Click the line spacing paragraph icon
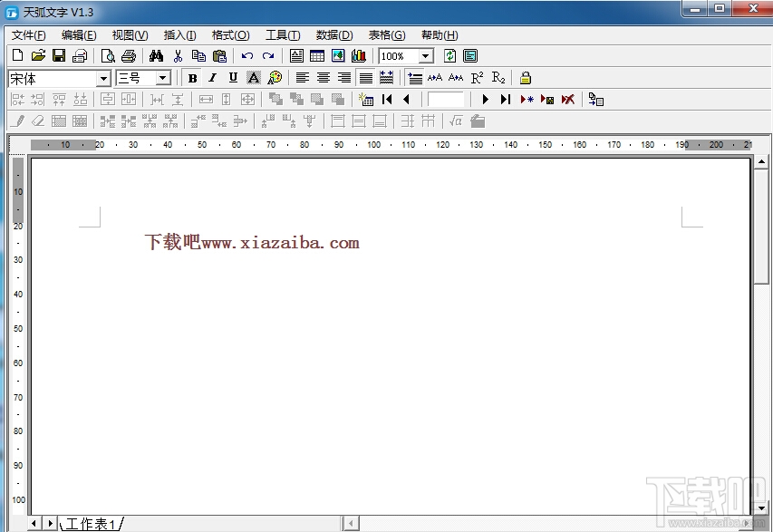Image resolution: width=773 pixels, height=532 pixels. coord(415,78)
